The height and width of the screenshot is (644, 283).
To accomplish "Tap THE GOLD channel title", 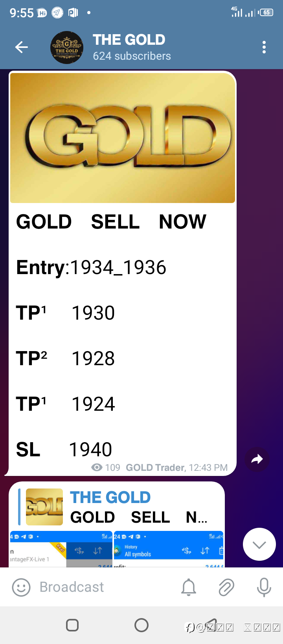I will (129, 40).
